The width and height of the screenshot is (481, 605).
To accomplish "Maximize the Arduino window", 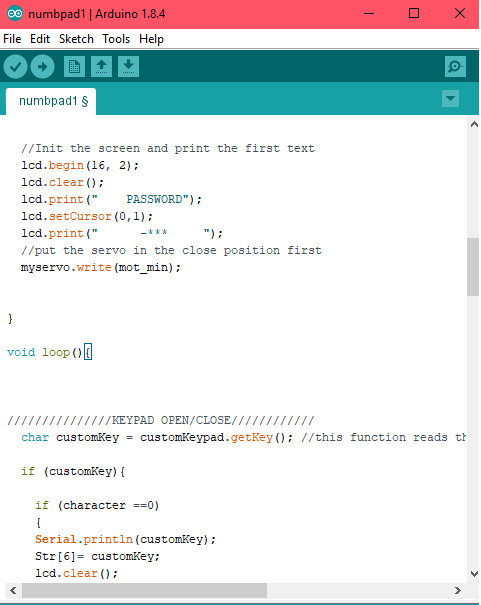I will click(x=414, y=14).
